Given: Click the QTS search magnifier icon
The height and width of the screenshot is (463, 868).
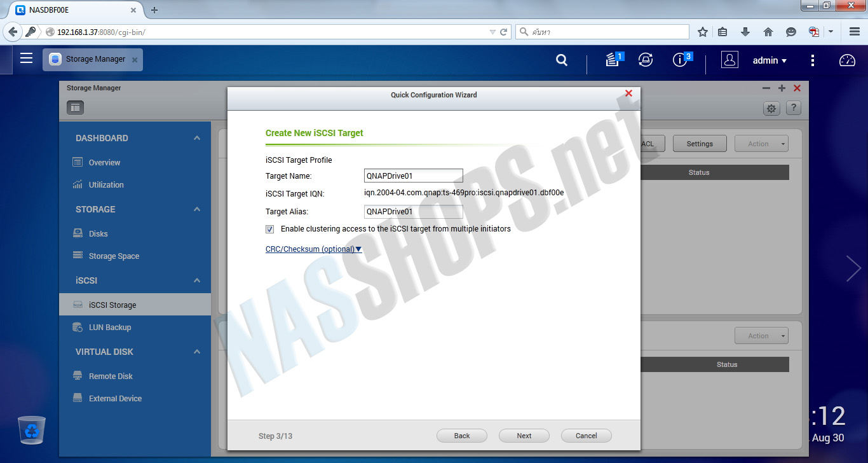Looking at the screenshot, I should (x=562, y=60).
